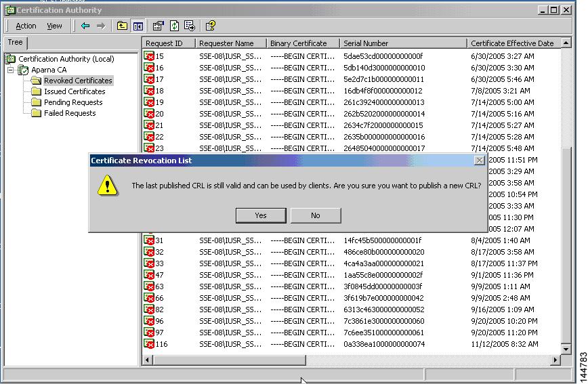Select the Pending Requests folder

73,102
